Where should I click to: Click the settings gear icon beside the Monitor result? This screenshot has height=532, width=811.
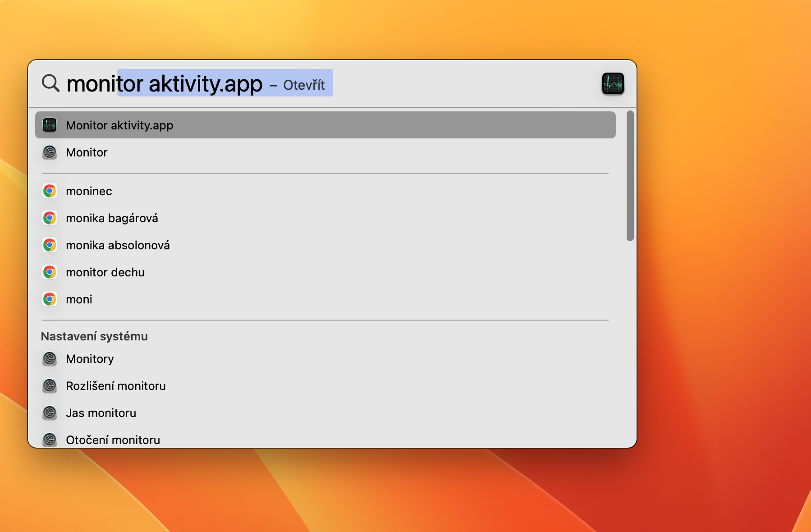pos(50,152)
